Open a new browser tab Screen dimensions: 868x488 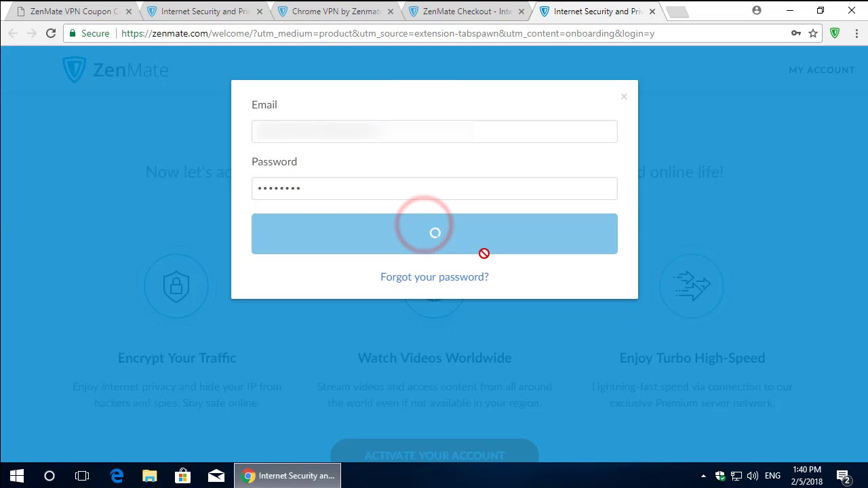677,12
